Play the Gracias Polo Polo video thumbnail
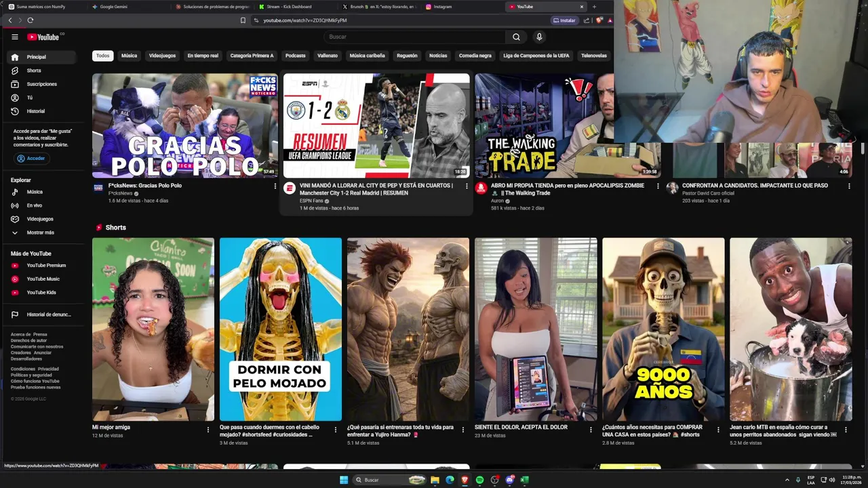 (x=185, y=125)
